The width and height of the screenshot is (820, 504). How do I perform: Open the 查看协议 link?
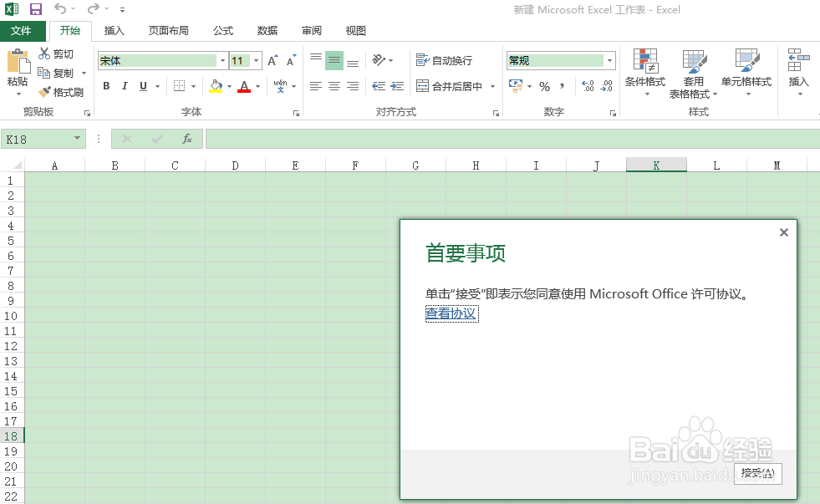(451, 313)
